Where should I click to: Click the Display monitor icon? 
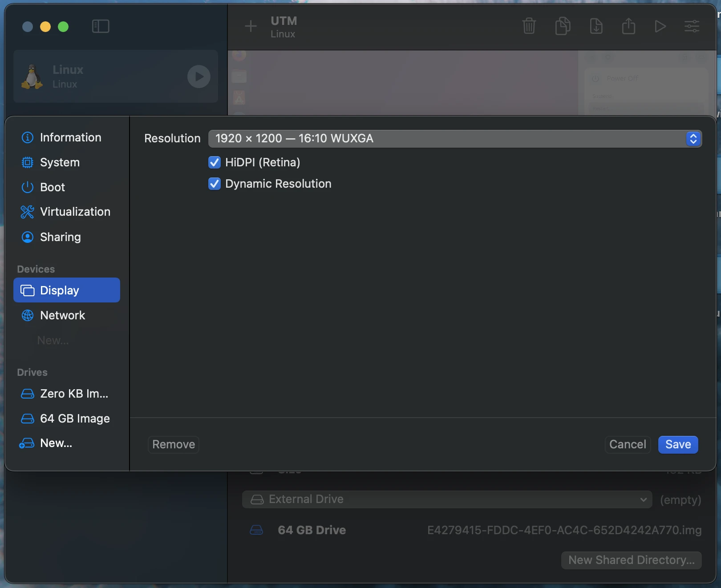pos(28,290)
